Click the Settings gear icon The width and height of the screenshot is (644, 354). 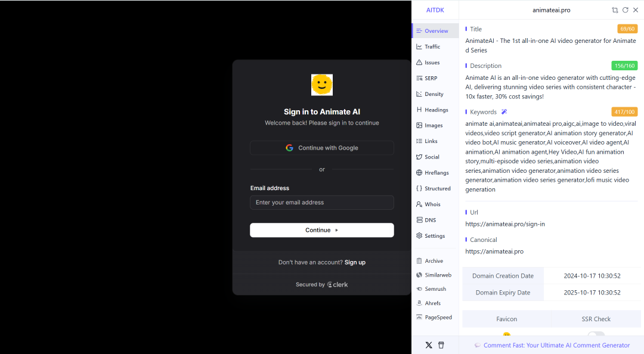(419, 236)
